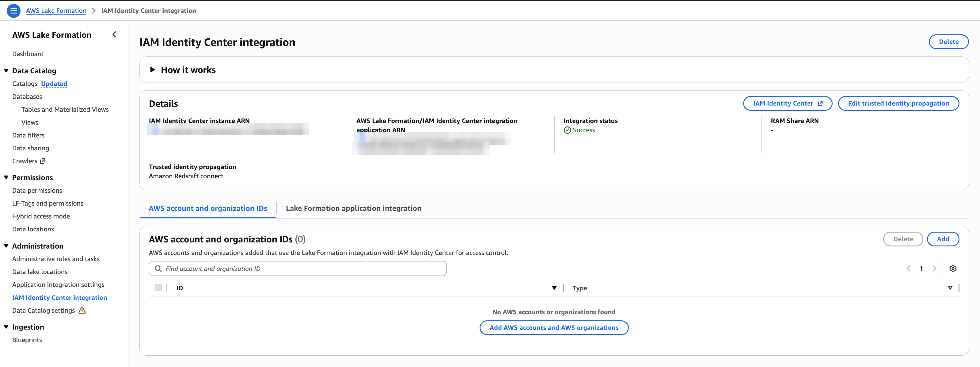Click the No AWS accounts or organizations found message
Screen dimensions: 980x367
coord(554,312)
